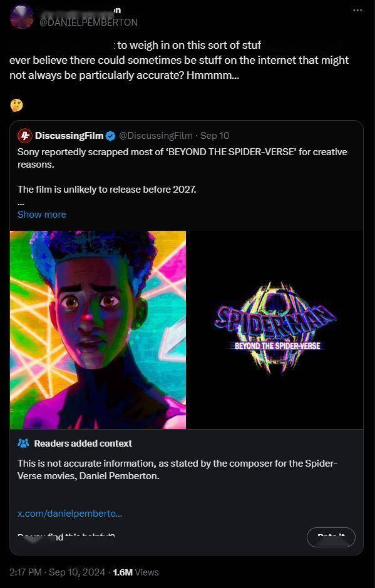Open the Miles Morales image
This screenshot has width=375, height=588.
(98, 330)
